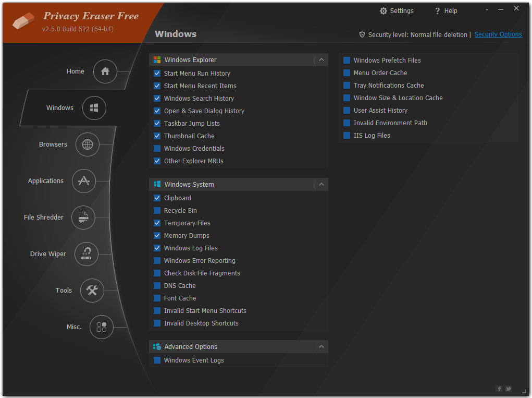Click the eraser logo icon
Screen dimensions: 532x398
point(23,21)
